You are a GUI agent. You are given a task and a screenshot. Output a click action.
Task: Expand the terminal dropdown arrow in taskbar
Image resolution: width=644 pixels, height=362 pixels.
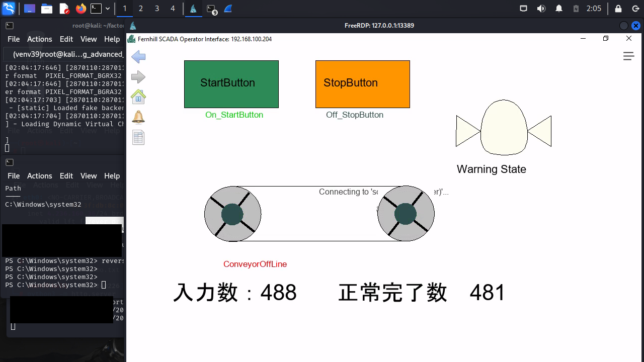(108, 9)
